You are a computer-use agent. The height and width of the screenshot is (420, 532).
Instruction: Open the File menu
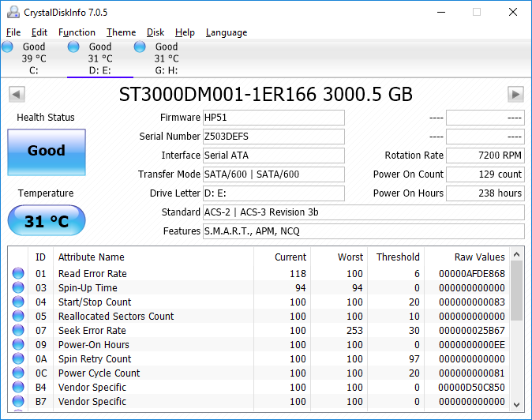(13, 32)
